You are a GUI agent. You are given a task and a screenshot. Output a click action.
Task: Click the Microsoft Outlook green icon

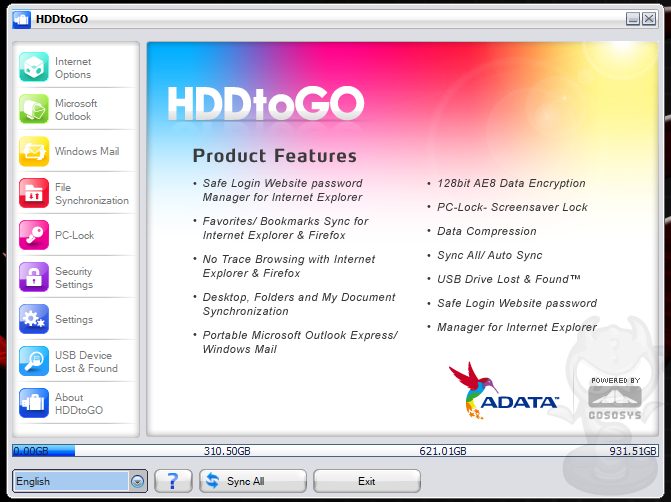[x=34, y=109]
